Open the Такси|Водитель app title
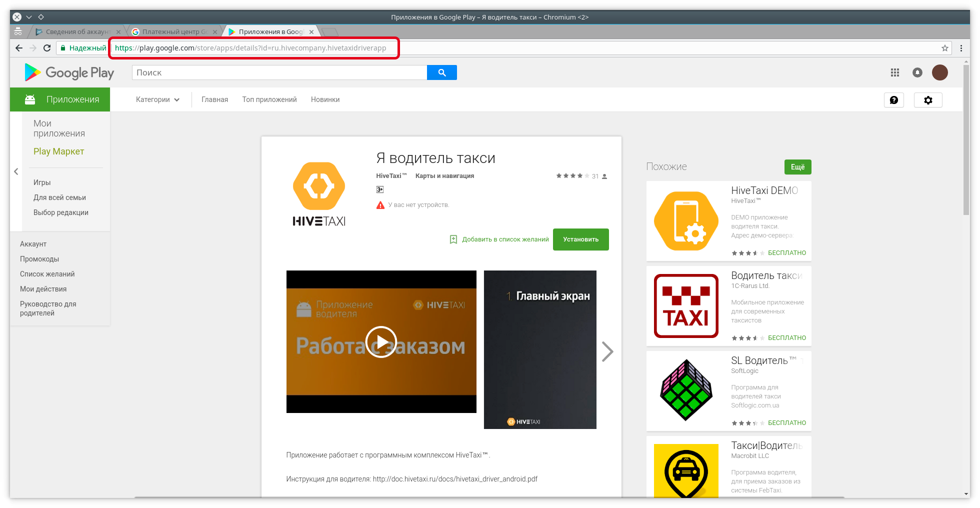Image resolution: width=980 pixels, height=508 pixels. tap(766, 445)
